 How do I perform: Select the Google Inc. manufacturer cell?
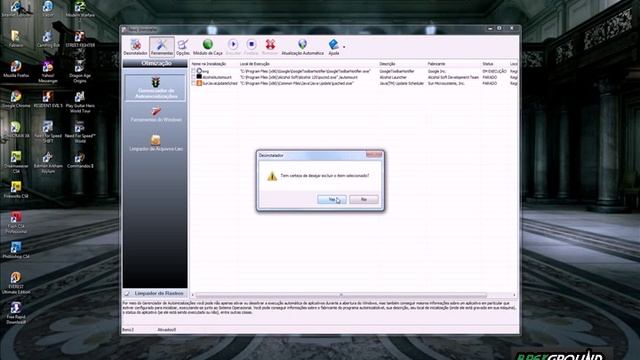437,71
